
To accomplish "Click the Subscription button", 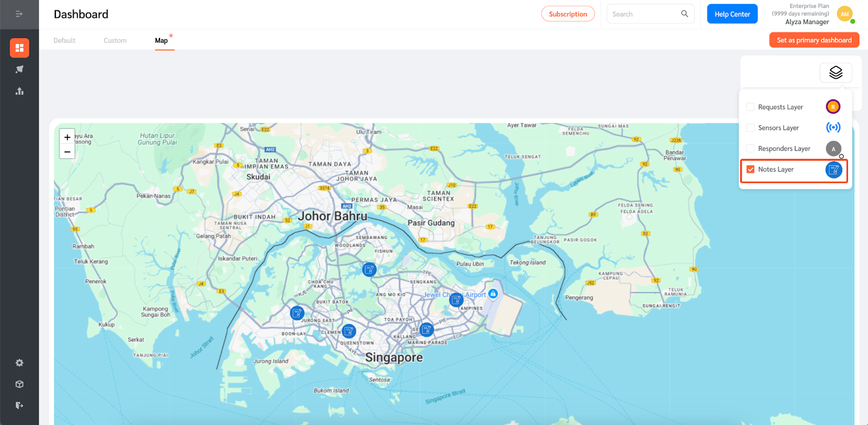I will 568,14.
